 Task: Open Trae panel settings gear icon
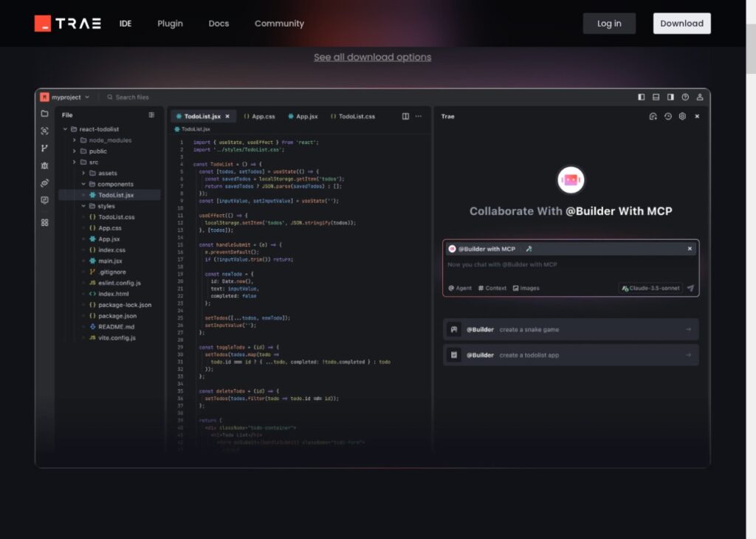coord(682,117)
